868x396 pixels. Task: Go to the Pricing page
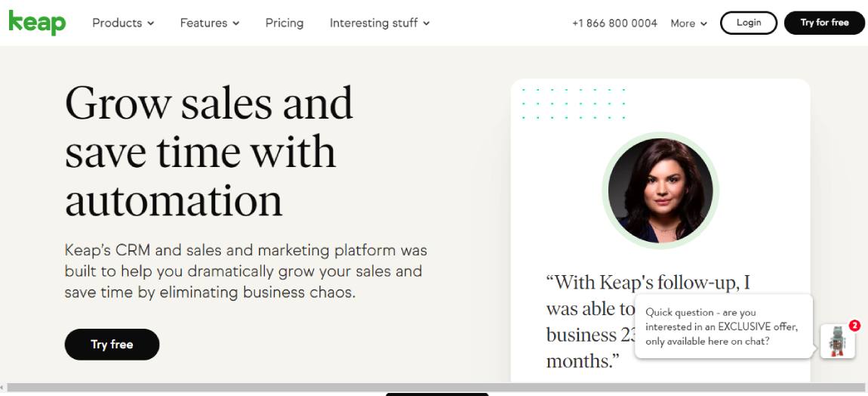285,23
